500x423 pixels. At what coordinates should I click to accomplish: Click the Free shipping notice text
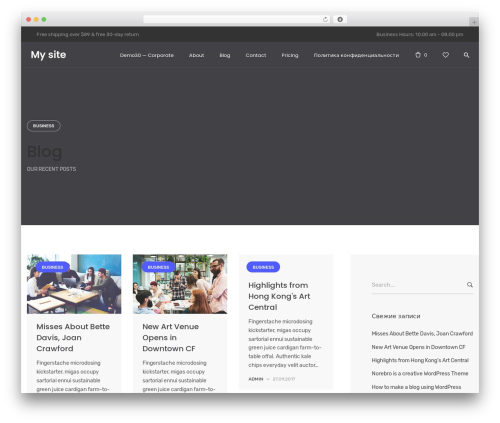tap(88, 34)
